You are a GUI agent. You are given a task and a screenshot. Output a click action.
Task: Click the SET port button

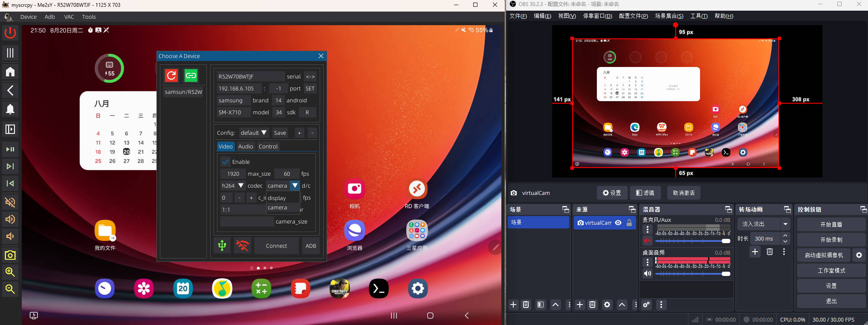[x=310, y=88]
